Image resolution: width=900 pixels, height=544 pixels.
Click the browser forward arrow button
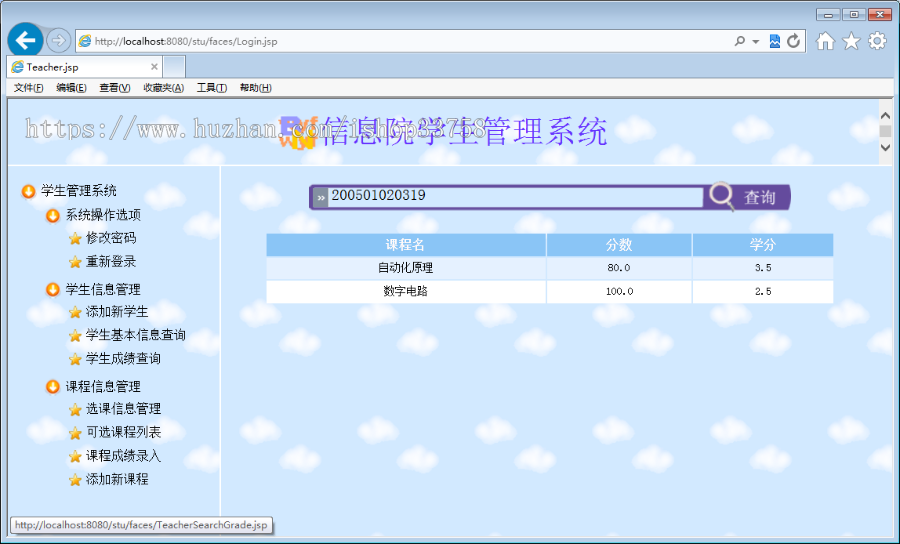pyautogui.click(x=58, y=41)
